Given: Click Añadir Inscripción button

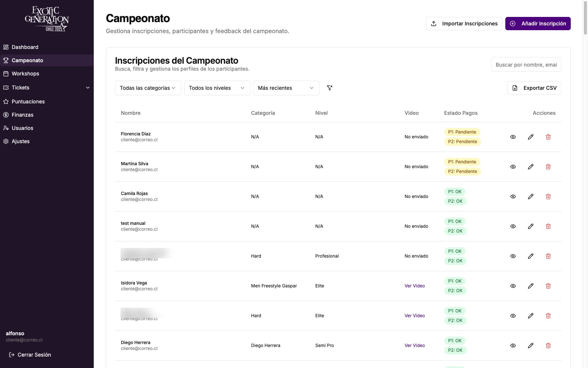Looking at the screenshot, I should 538,24.
